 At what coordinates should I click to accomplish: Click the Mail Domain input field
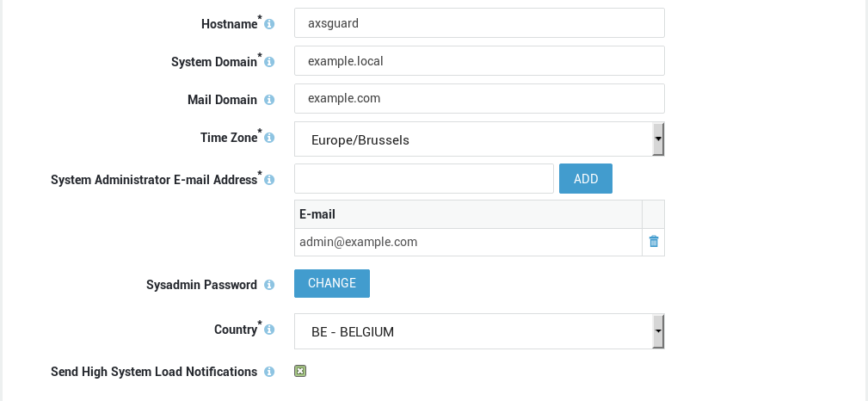click(x=479, y=98)
